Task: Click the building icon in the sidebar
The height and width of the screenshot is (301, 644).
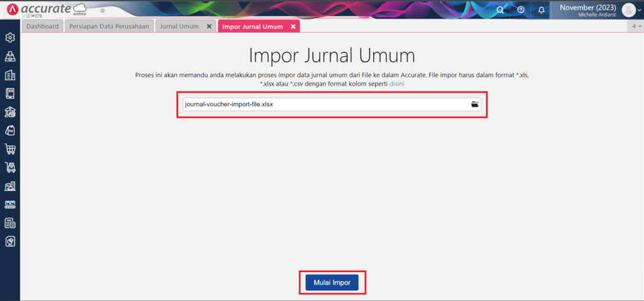Action: [x=10, y=76]
